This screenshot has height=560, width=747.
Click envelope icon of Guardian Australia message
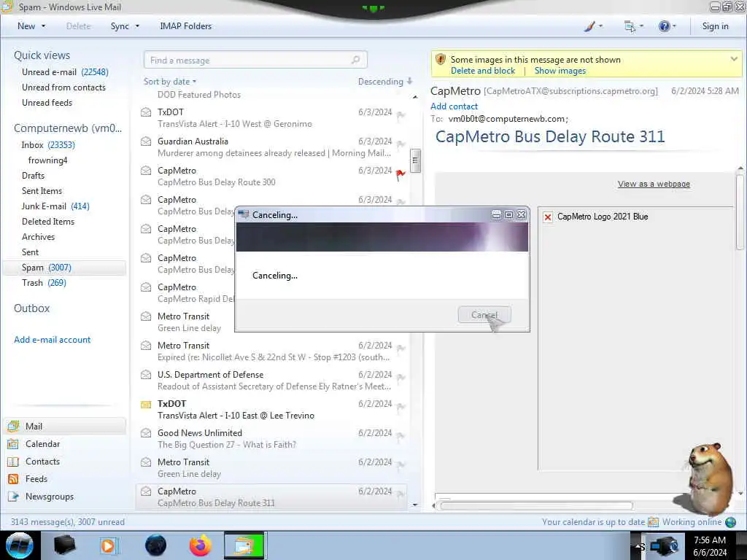tap(146, 141)
